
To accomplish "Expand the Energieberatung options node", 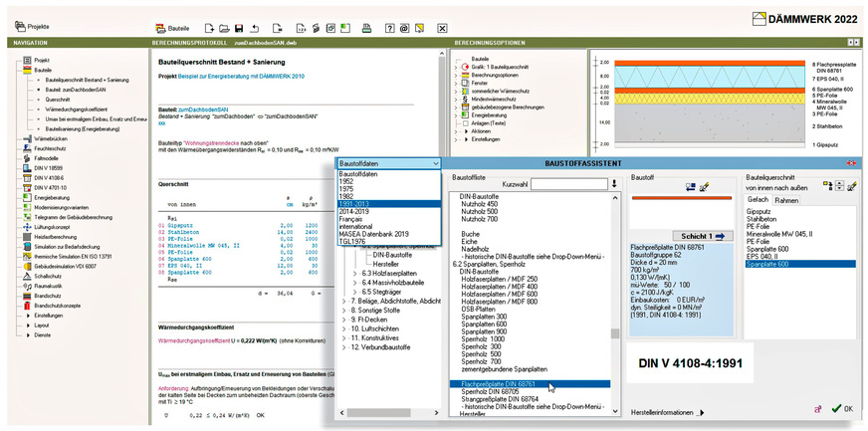I will coord(457,114).
